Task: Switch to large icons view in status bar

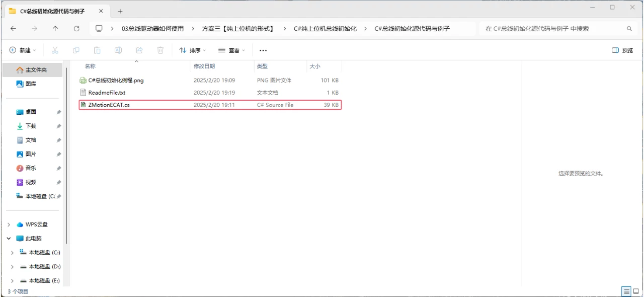Action: [635, 291]
